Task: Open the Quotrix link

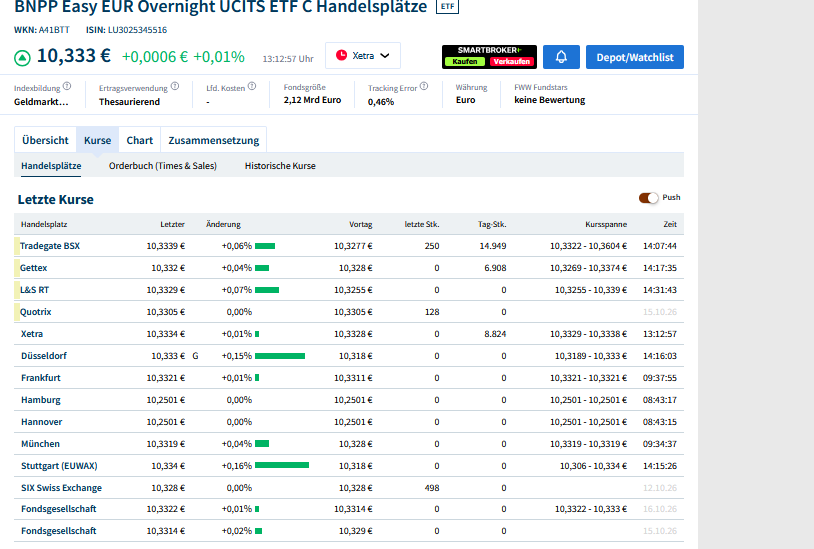Action: click(x=35, y=312)
